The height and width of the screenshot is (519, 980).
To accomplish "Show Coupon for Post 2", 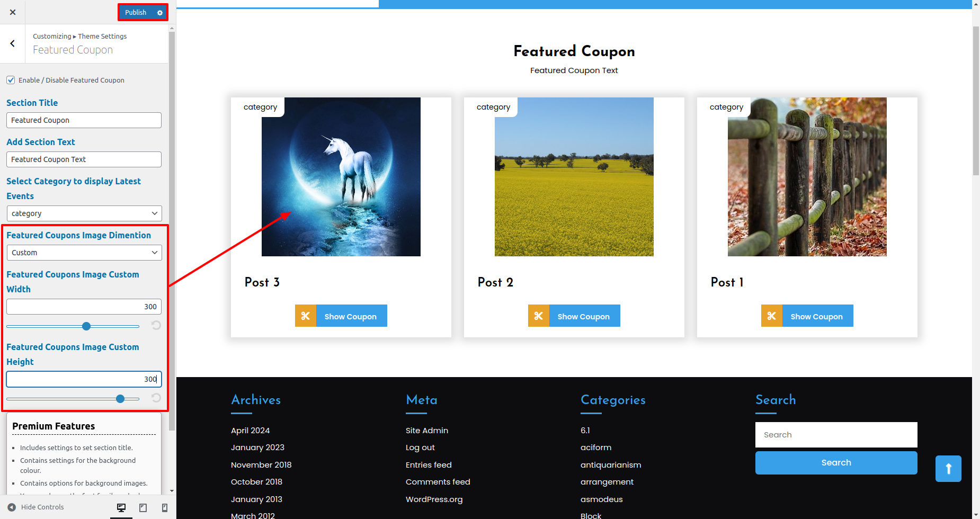I will [584, 316].
